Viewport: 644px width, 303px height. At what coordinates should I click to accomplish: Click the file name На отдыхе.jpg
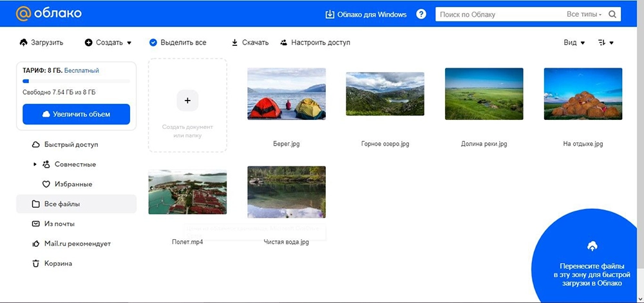(x=583, y=144)
